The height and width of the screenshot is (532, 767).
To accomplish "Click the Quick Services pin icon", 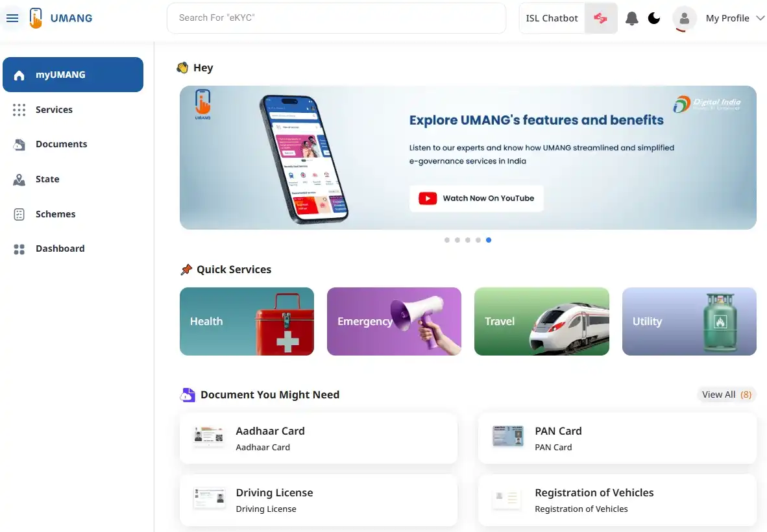I will [x=186, y=269].
